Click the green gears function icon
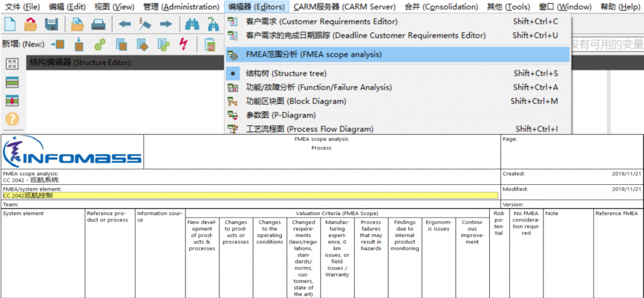Screen dimensions: 644x298 click(x=99, y=45)
